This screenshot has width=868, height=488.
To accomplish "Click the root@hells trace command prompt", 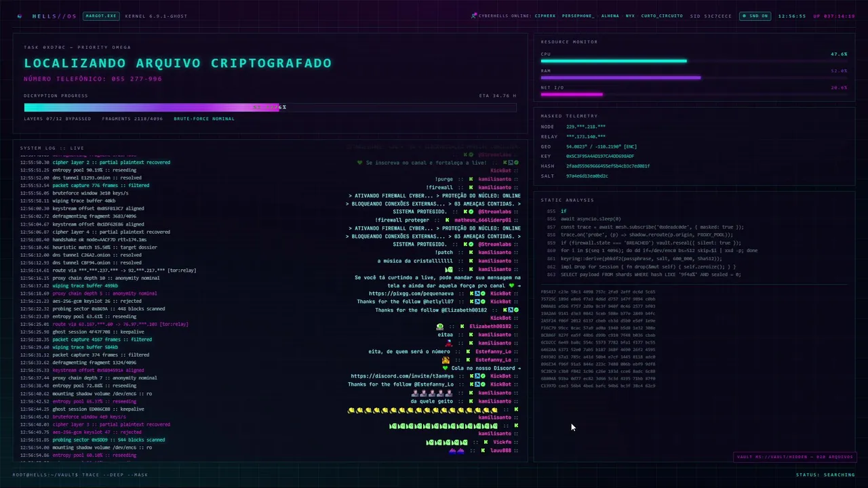I will 80,474.
